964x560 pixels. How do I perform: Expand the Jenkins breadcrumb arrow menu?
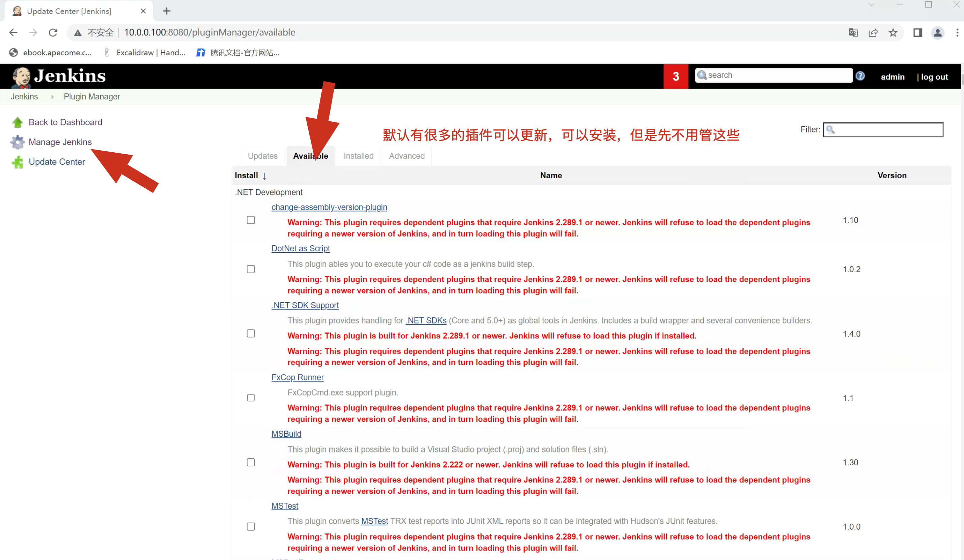tap(52, 97)
